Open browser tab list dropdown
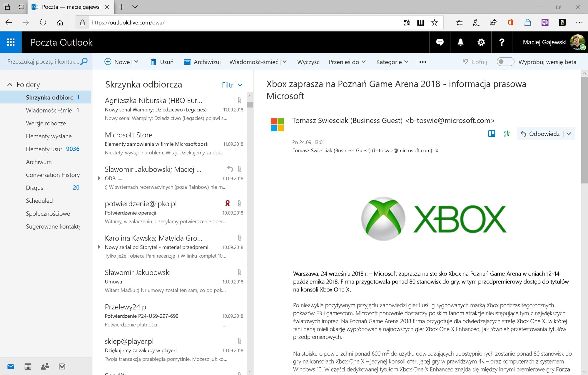Viewport: 588px width, 375px height. pos(135,7)
